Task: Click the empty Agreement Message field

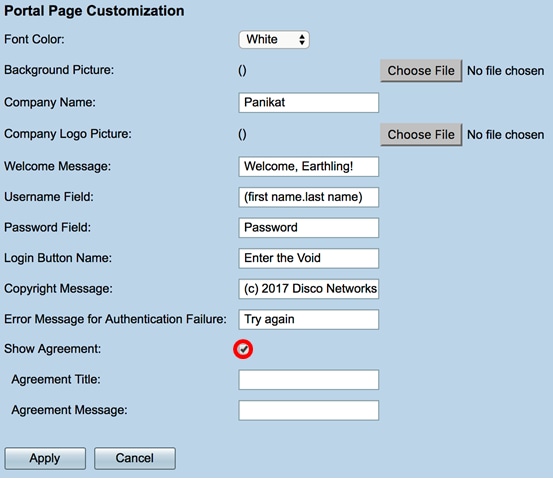Action: click(x=309, y=410)
